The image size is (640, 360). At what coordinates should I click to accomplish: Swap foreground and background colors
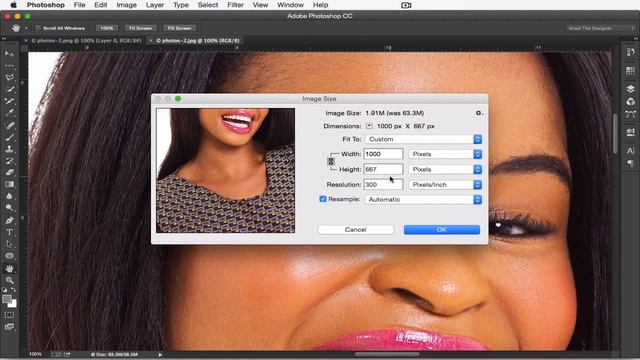point(13,290)
